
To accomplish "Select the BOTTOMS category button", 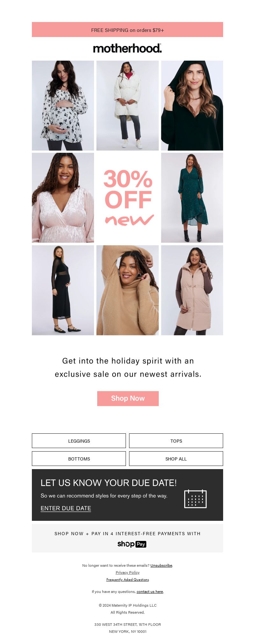I will (79, 459).
